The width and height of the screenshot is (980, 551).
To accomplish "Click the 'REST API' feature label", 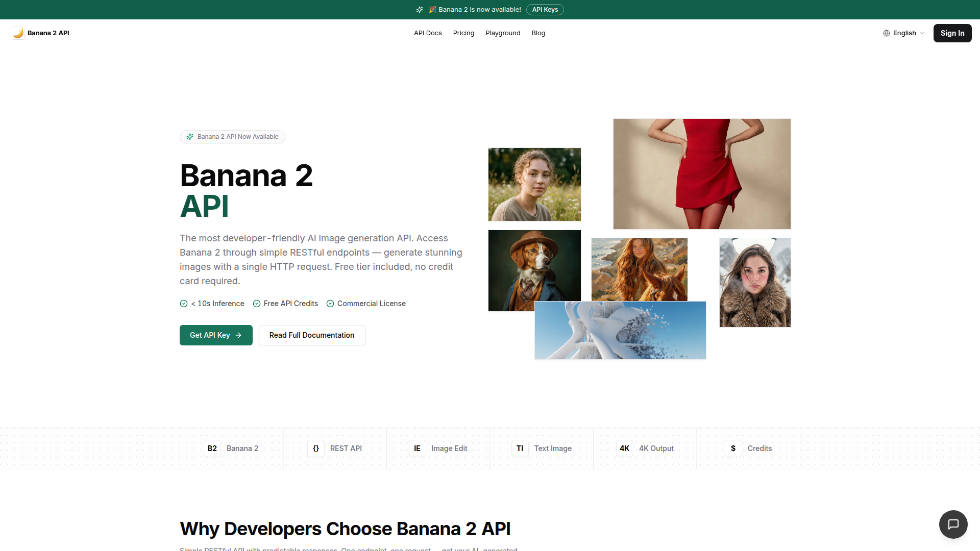I will pyautogui.click(x=346, y=448).
